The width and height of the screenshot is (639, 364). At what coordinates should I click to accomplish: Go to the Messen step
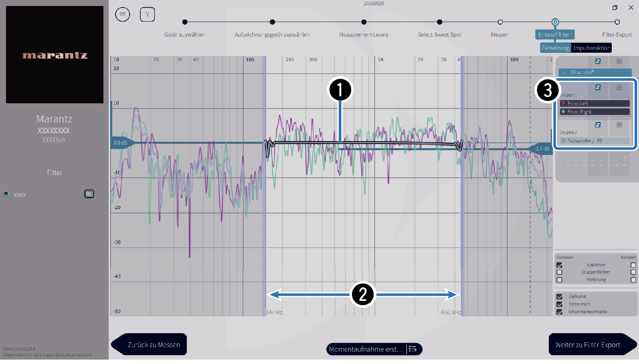click(x=500, y=35)
